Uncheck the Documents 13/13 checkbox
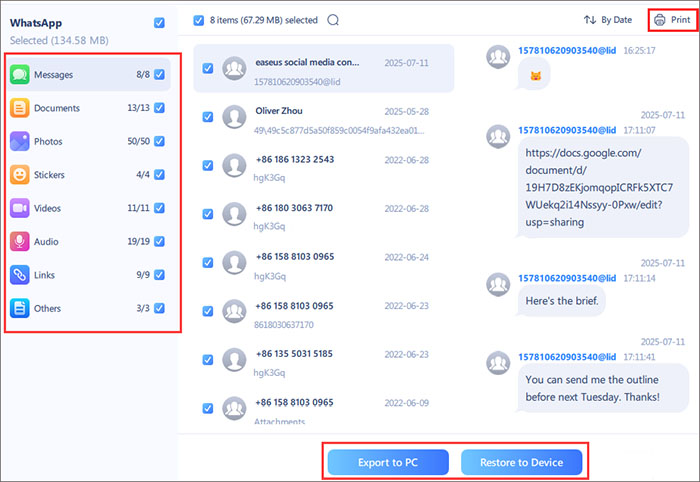This screenshot has width=700, height=482. point(159,108)
